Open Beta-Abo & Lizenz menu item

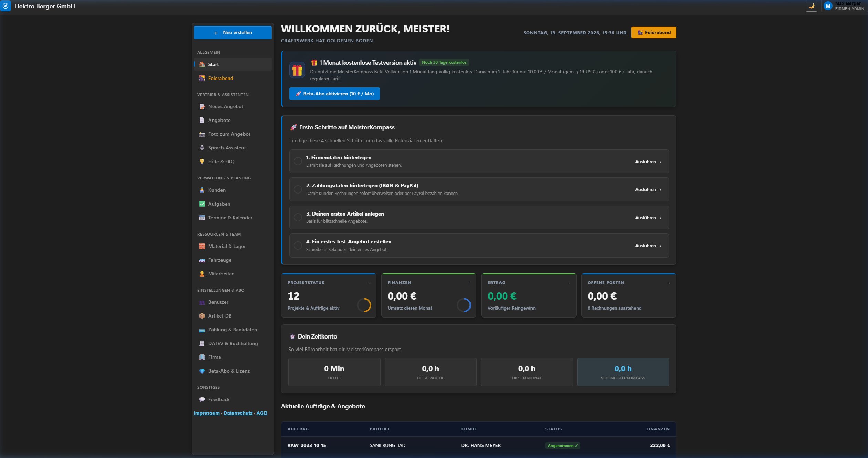point(232,371)
